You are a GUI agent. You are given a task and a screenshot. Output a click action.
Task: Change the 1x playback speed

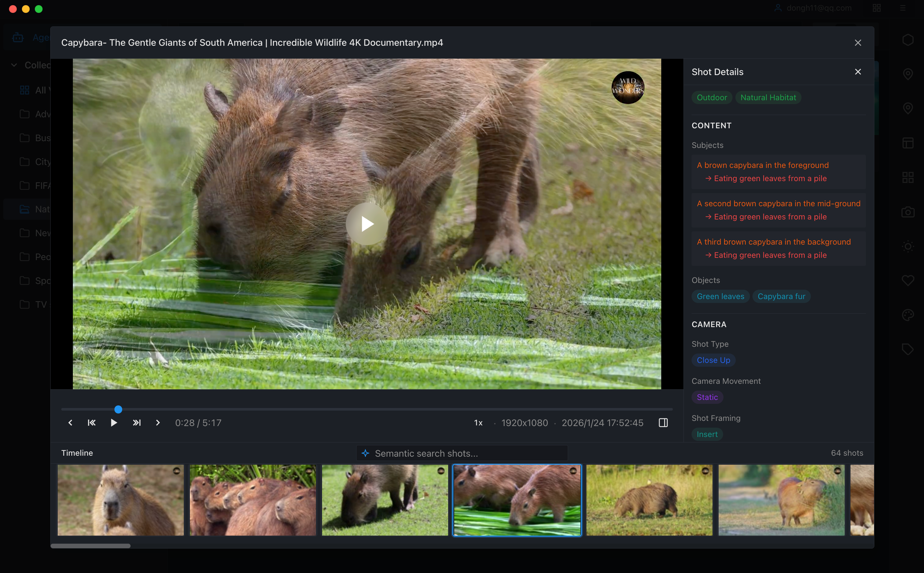point(478,422)
